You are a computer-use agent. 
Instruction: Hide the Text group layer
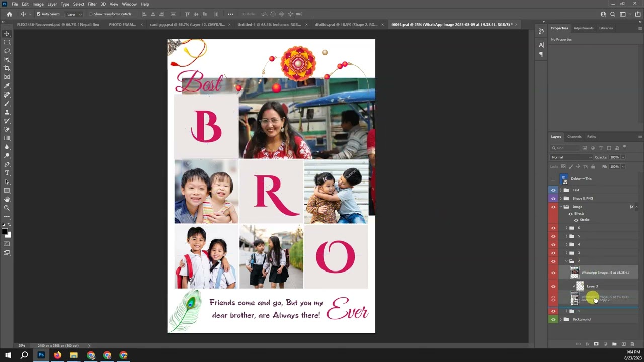(x=553, y=190)
